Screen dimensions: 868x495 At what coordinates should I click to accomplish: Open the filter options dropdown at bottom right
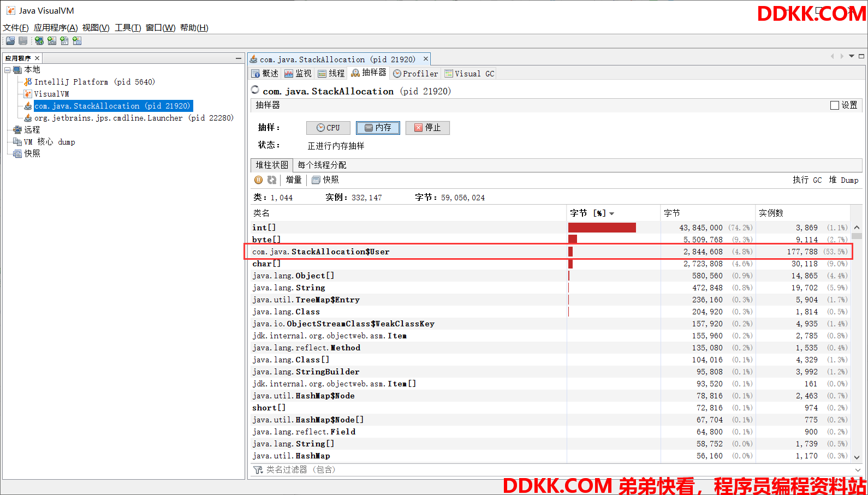(x=857, y=470)
